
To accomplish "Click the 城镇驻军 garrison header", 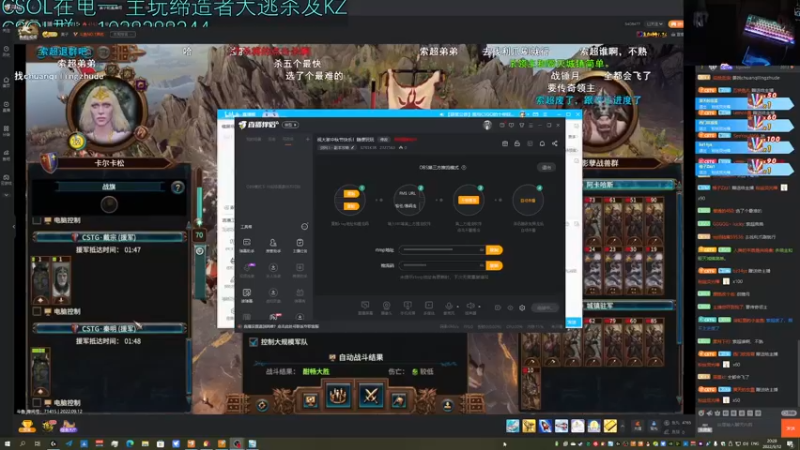I will point(629,306).
